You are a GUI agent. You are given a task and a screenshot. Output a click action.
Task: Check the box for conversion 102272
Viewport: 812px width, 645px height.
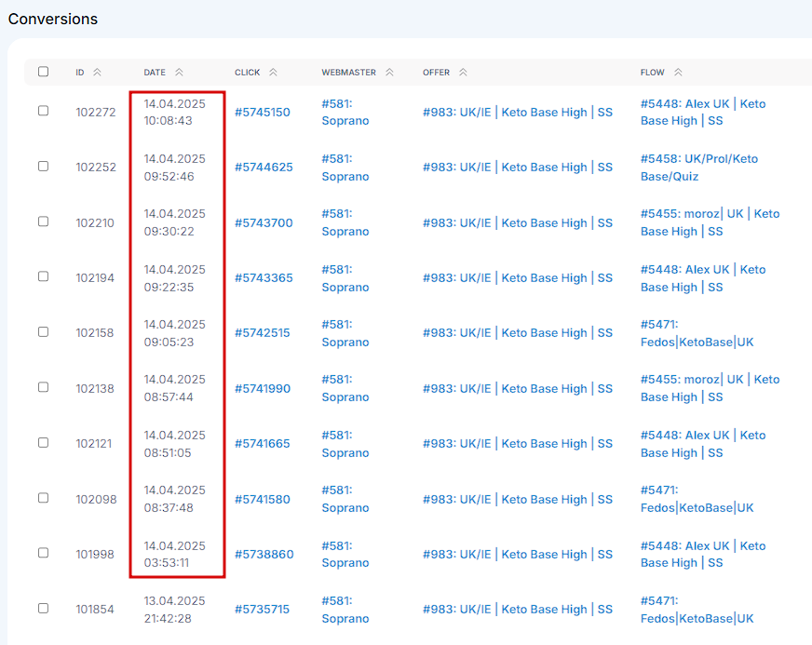point(44,111)
